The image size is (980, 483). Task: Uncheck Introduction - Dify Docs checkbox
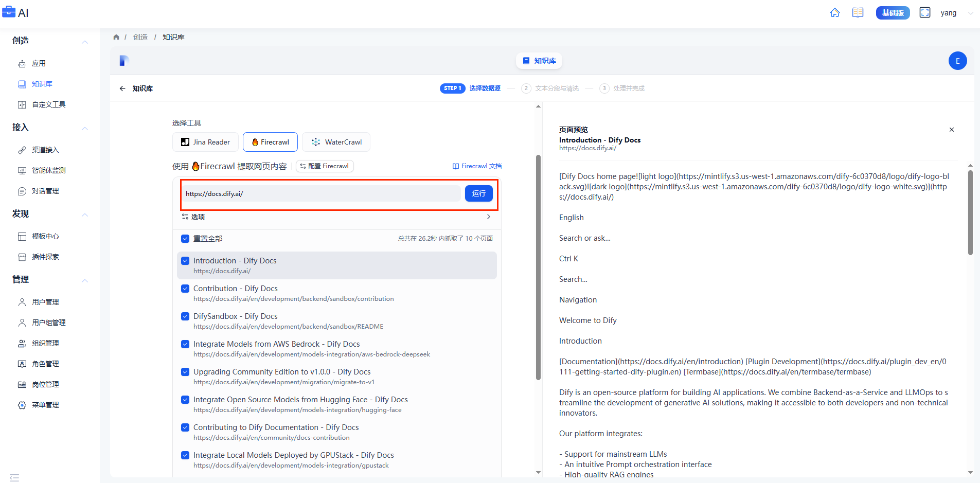185,261
